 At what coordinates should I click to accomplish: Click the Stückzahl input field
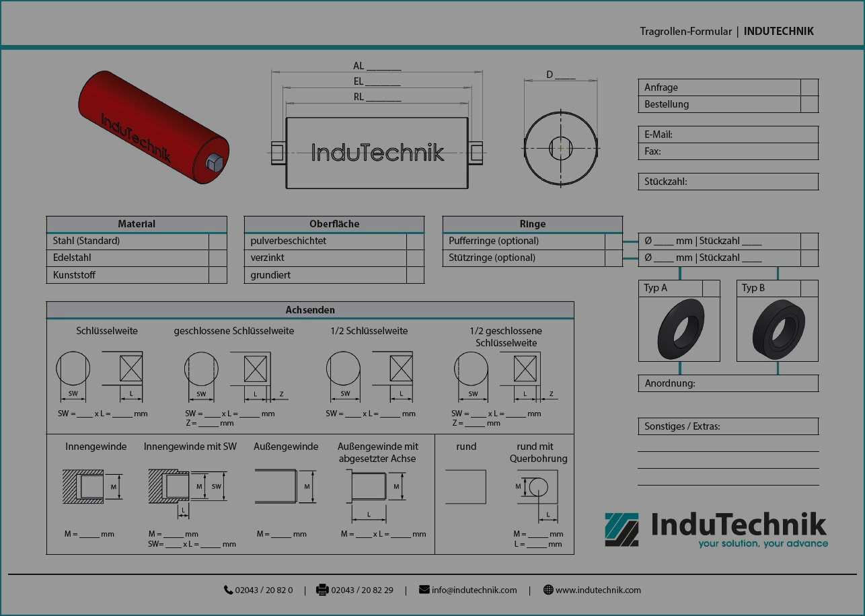click(x=728, y=182)
